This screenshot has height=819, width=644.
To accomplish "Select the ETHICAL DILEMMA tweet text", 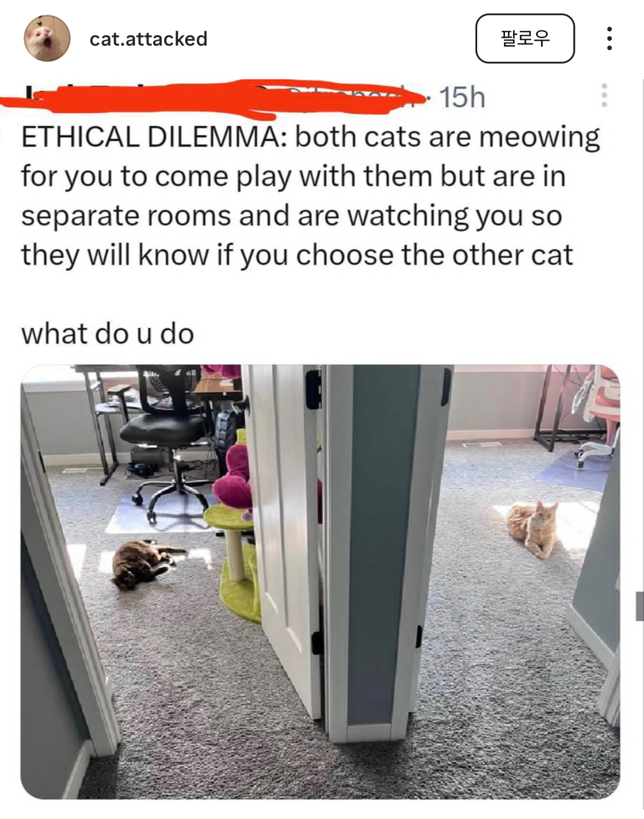I will tap(310, 196).
